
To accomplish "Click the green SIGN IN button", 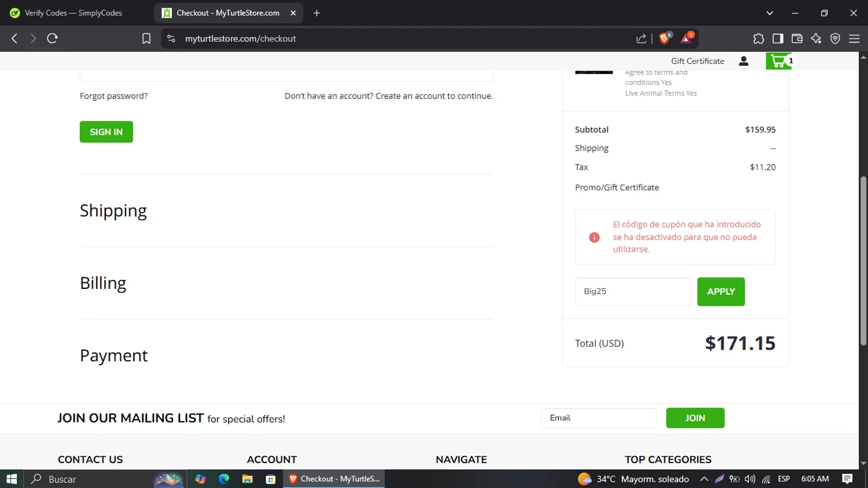I will click(x=106, y=132).
